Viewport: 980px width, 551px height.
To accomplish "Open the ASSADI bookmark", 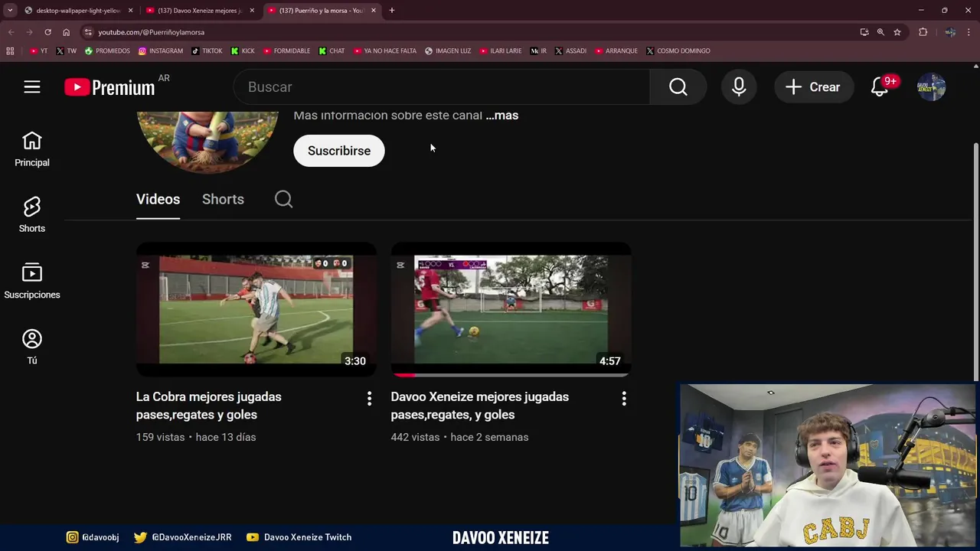I will click(x=570, y=51).
